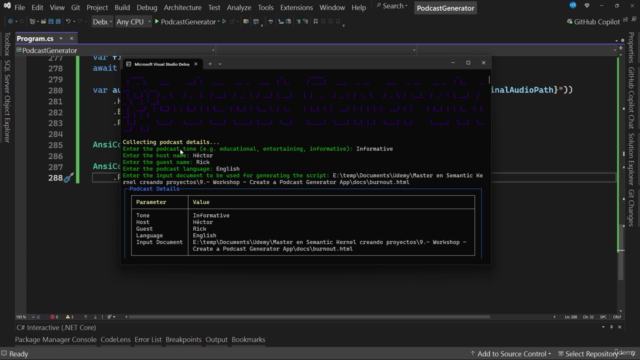Viewport: 640px width, 360px height.
Task: Open the console new tab dropdown arrow
Action: coord(220,64)
